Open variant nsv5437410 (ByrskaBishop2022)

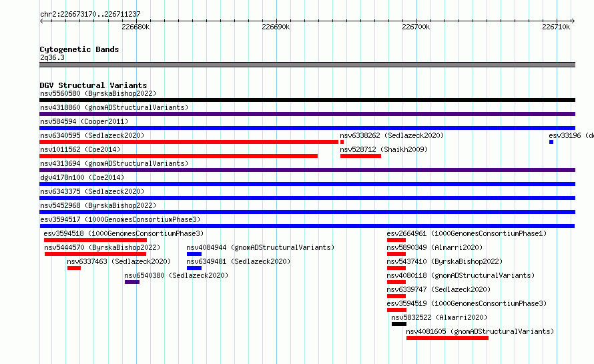pos(444,261)
